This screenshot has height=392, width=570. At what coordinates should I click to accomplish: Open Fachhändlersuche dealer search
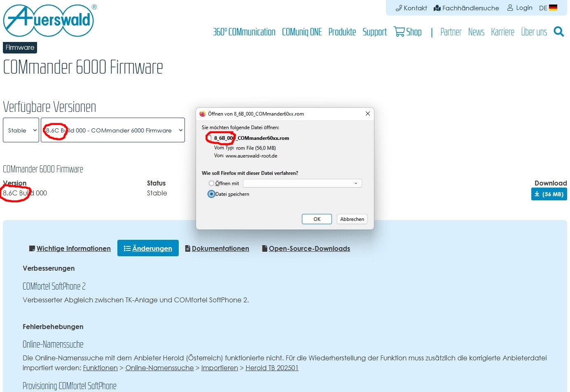466,8
